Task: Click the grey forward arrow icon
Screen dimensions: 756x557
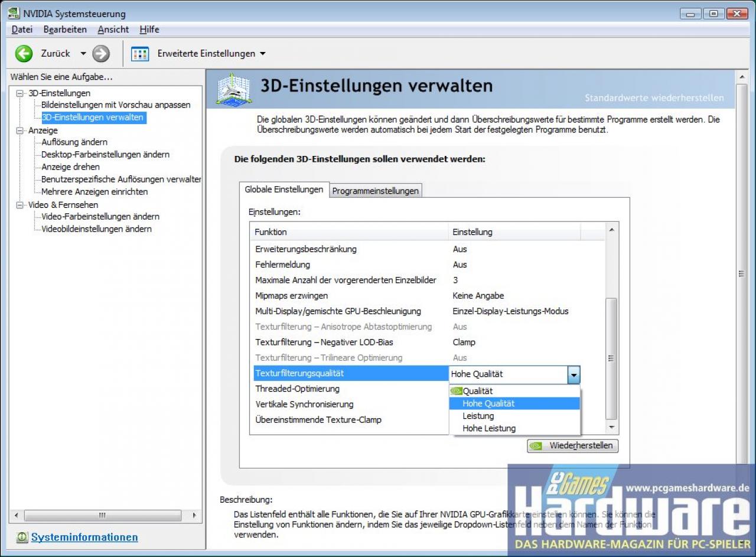Action: click(101, 54)
